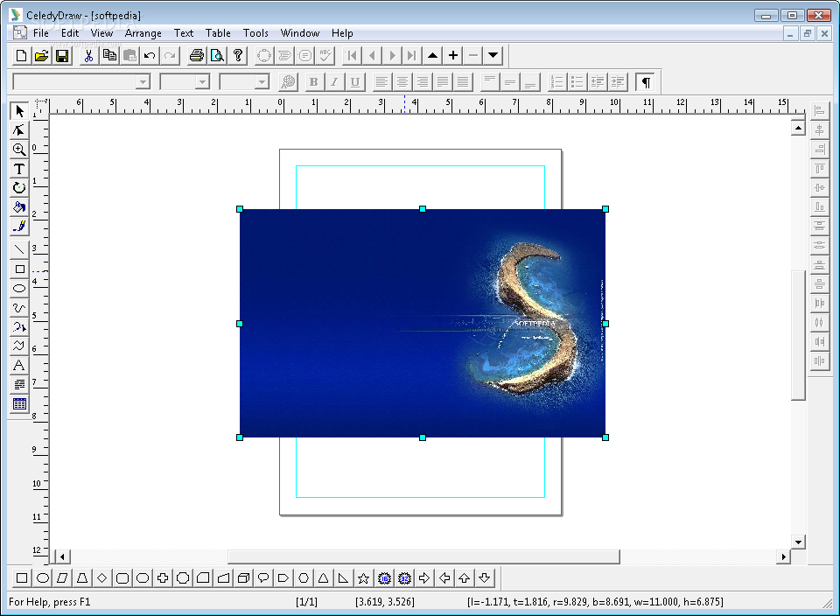Open a file with folder icon

(41, 55)
